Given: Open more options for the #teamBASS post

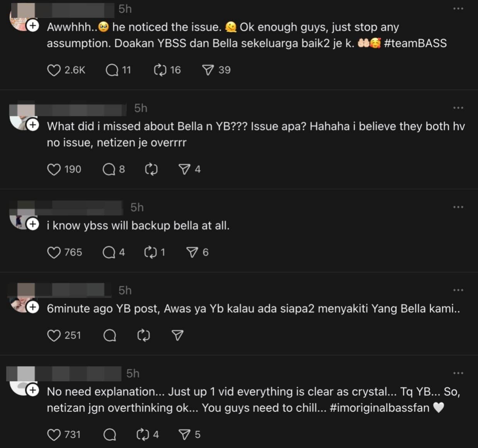Looking at the screenshot, I should (x=458, y=9).
